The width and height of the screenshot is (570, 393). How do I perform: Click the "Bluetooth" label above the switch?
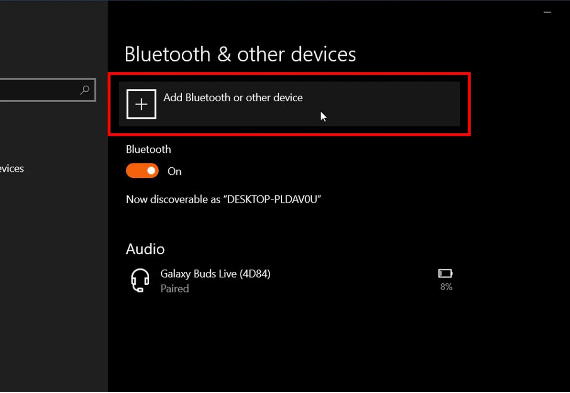[149, 149]
